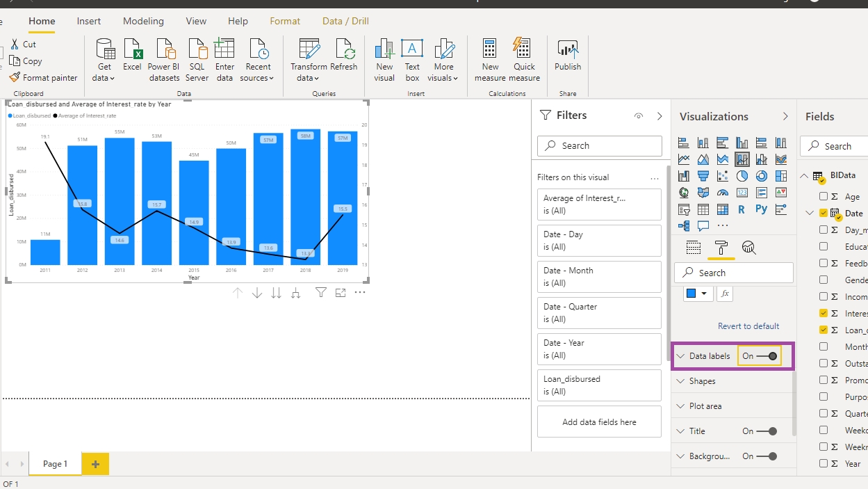This screenshot has height=489, width=868.
Task: Open the Analytics pane magnifier icon
Action: (748, 248)
